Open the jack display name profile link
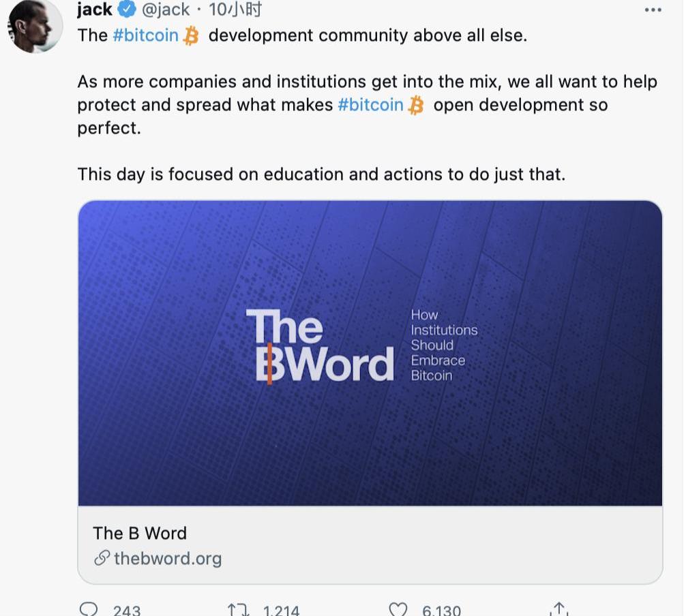 coord(95,10)
